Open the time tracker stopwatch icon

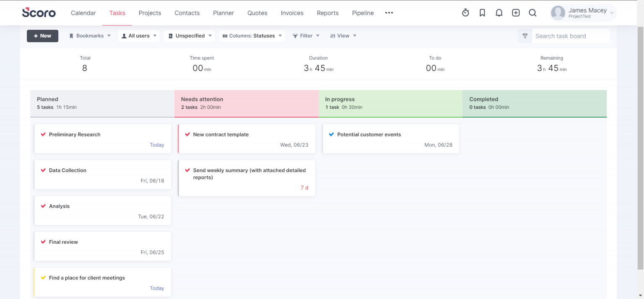point(465,13)
